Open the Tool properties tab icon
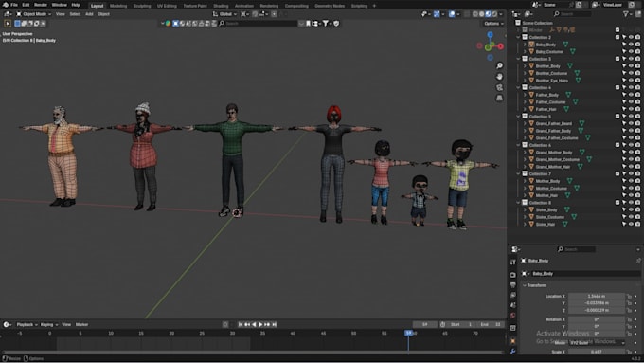Screen dimensions: 644x363 513,262
